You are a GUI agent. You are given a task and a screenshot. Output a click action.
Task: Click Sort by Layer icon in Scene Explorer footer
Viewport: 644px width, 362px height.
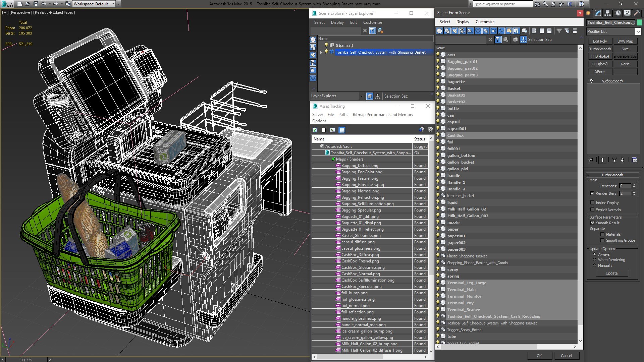pos(370,96)
